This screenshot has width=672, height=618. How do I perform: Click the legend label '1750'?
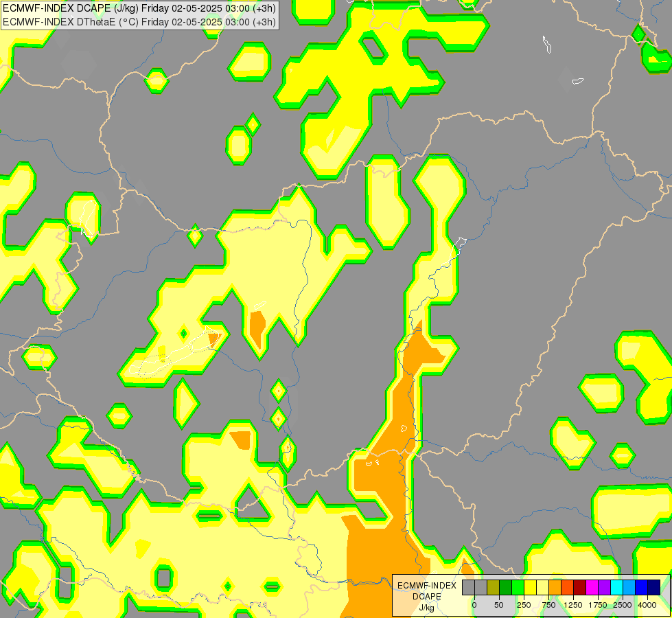[598, 605]
